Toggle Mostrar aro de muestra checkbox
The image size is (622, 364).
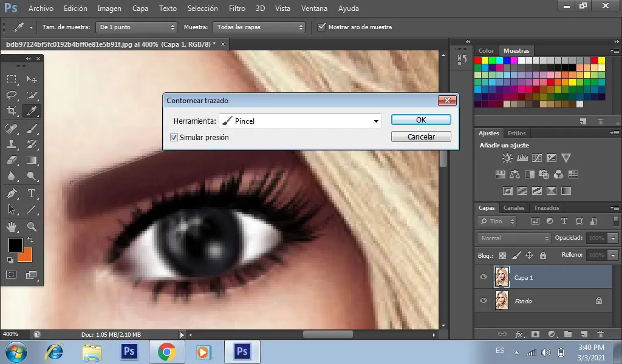pos(321,27)
